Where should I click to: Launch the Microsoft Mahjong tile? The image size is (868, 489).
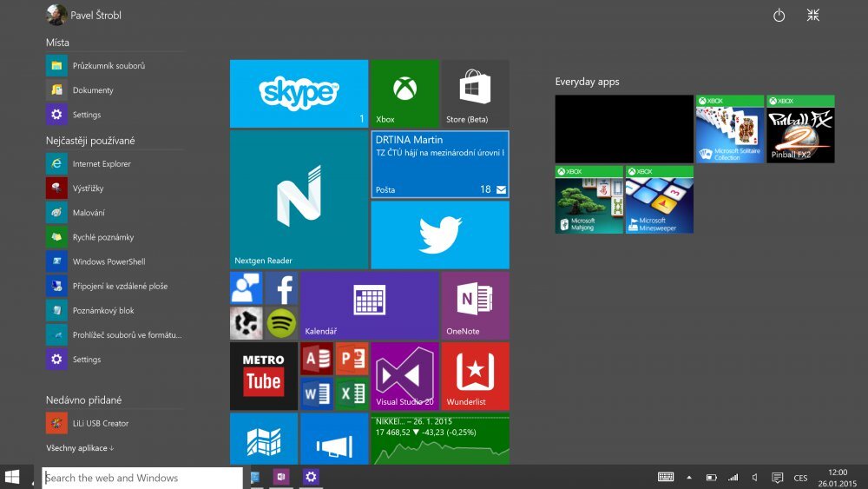tap(589, 200)
